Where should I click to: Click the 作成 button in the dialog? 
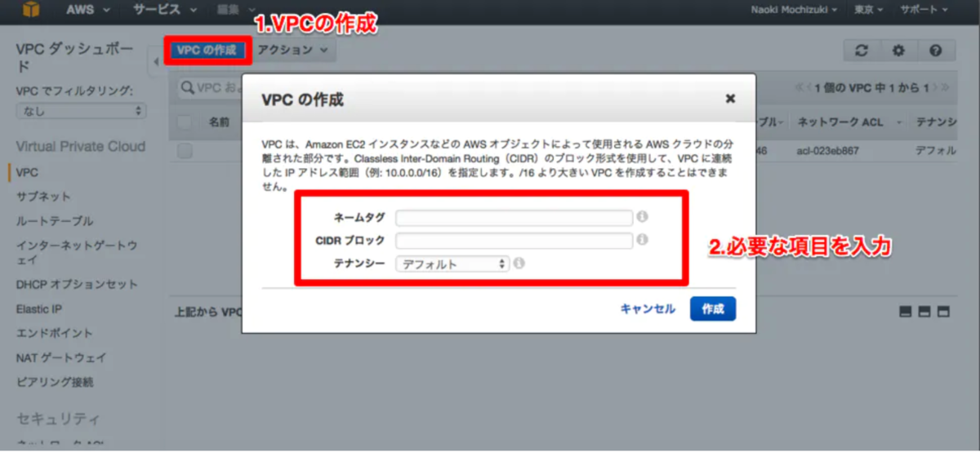pos(713,309)
